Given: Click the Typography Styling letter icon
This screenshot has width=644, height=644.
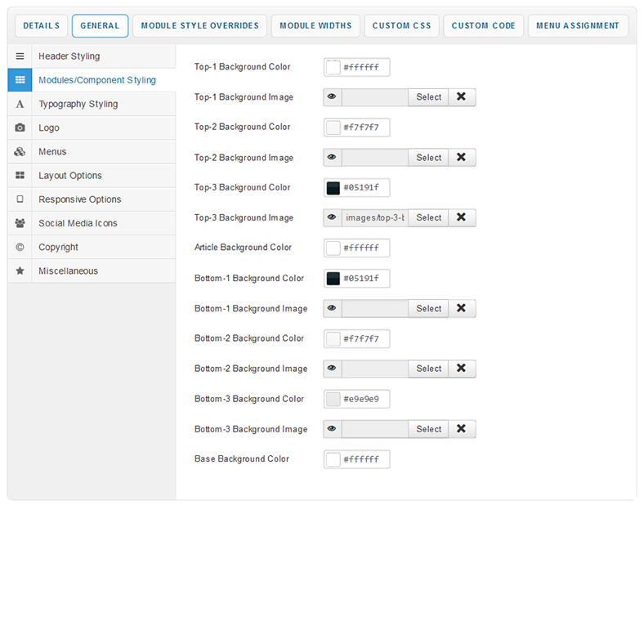Looking at the screenshot, I should coord(20,104).
